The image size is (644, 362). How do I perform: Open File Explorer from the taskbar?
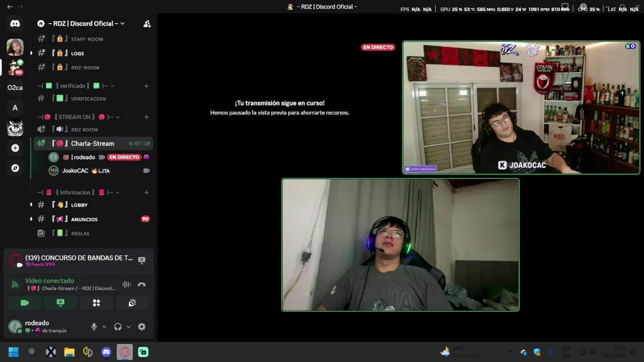click(x=69, y=352)
